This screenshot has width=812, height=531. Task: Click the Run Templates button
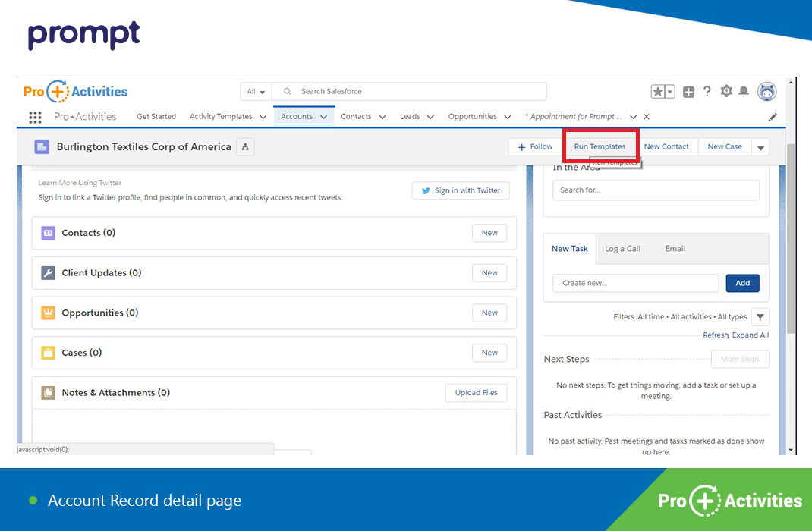tap(600, 146)
